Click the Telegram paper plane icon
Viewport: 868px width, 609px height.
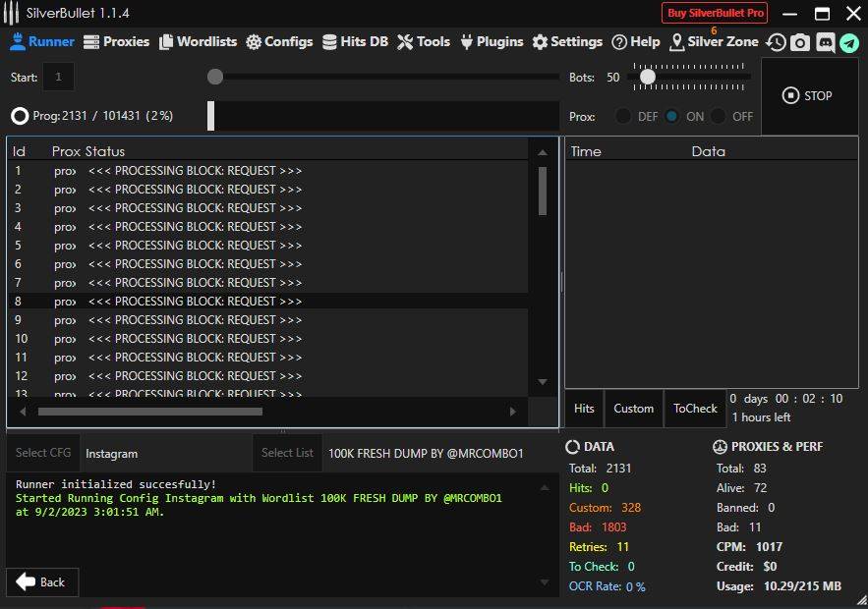coord(849,42)
